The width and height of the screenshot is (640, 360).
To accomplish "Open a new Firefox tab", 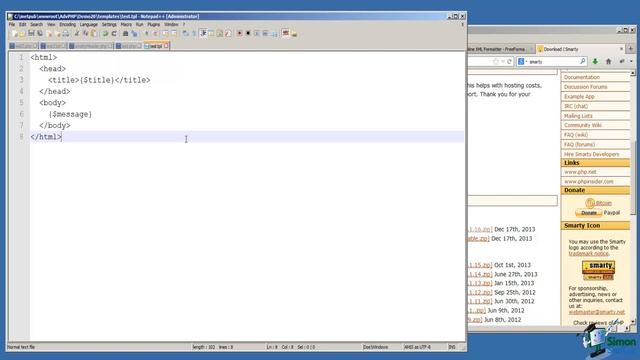I will 631,49.
